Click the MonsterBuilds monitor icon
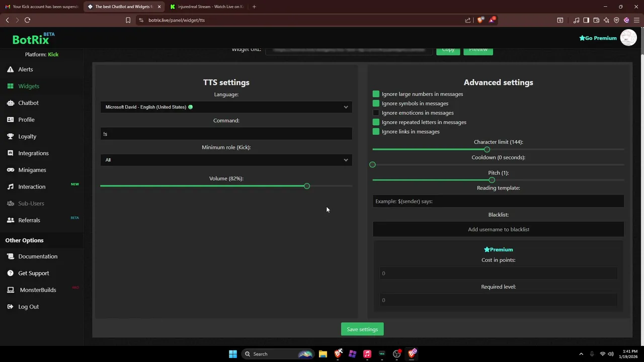This screenshot has width=644, height=362. pos(10,290)
